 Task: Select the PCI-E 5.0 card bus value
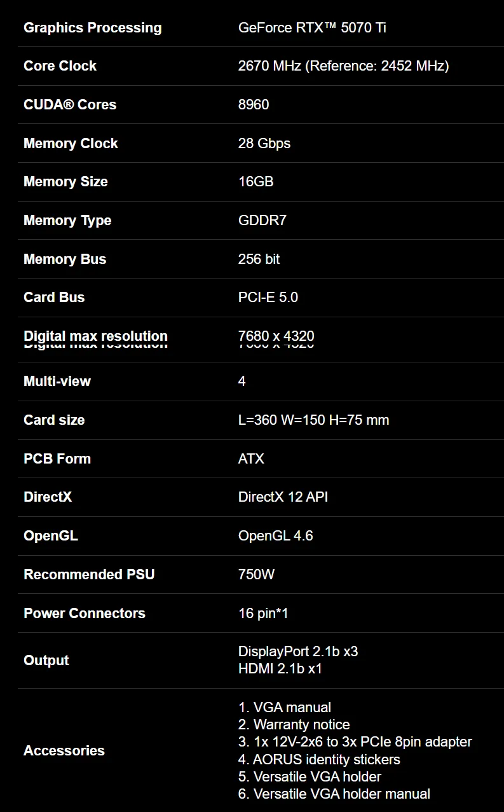pyautogui.click(x=268, y=298)
